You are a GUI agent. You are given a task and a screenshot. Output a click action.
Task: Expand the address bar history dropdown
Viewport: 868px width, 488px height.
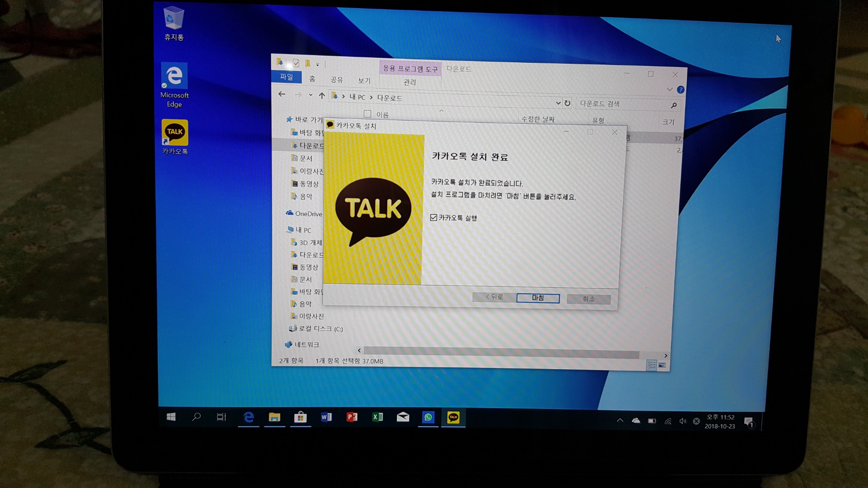click(558, 103)
